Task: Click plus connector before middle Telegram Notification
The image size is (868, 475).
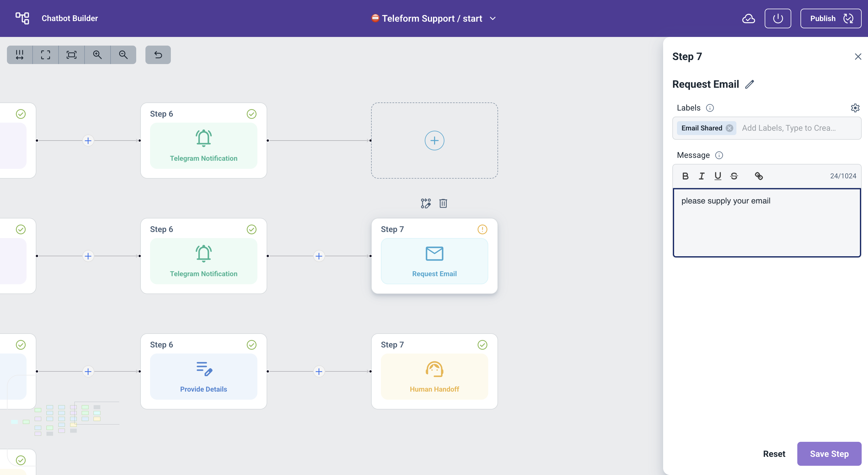Action: pos(88,256)
